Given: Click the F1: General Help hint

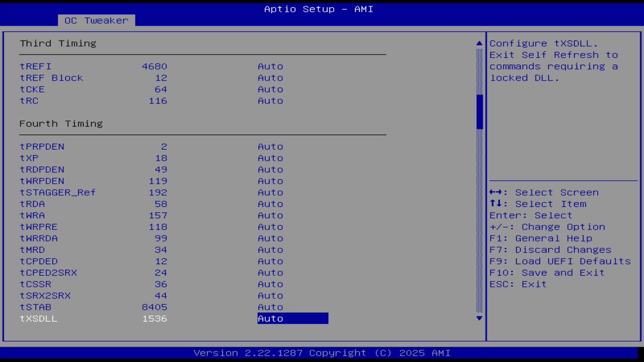Looking at the screenshot, I should 541,238.
